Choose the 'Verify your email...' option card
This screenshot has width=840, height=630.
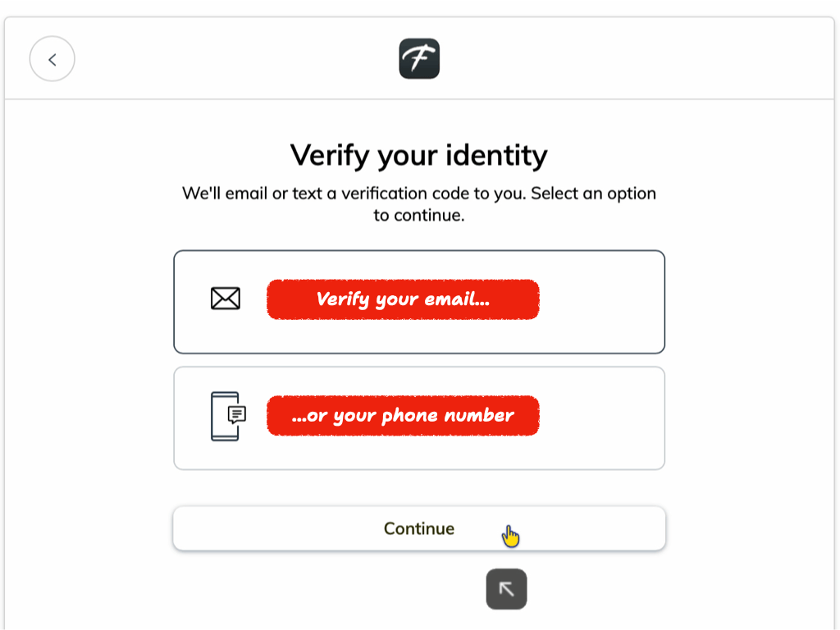(419, 300)
